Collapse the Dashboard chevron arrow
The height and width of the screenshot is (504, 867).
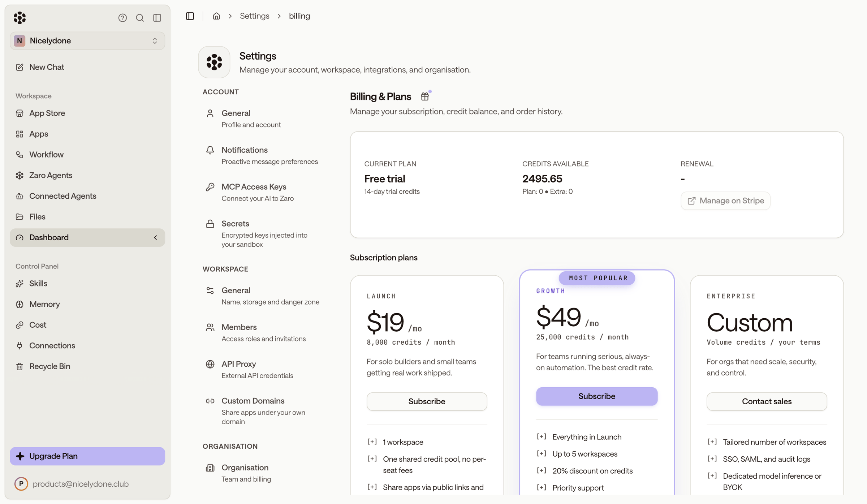[x=156, y=237]
